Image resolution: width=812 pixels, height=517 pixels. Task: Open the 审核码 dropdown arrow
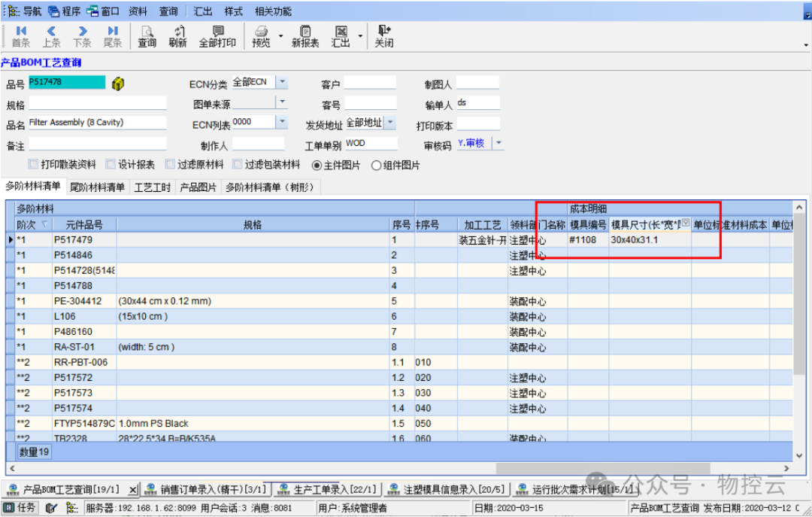coord(497,143)
